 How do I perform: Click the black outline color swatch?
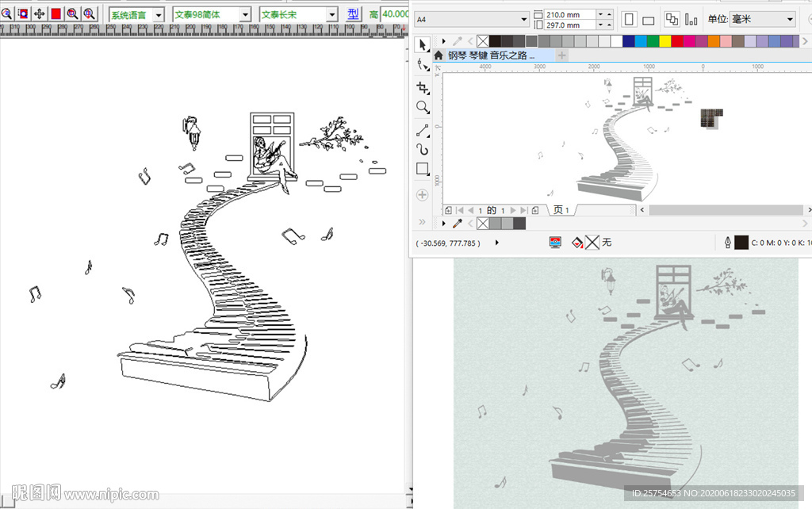pos(741,243)
